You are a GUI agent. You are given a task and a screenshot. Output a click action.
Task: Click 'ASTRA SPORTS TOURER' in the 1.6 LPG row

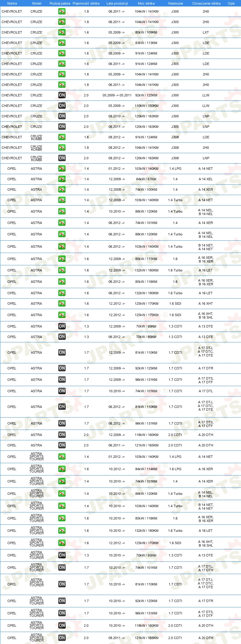tap(36, 469)
